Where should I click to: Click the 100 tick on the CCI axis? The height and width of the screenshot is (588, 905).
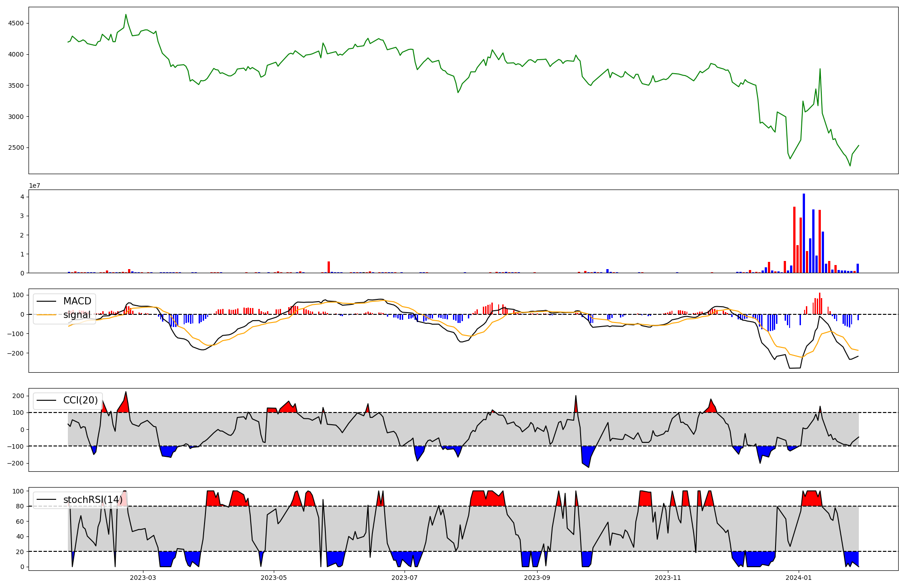[18, 413]
